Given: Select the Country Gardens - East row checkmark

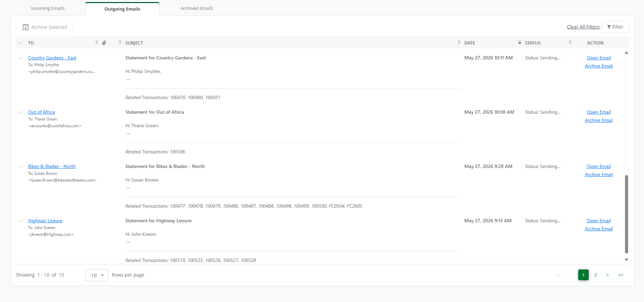Looking at the screenshot, I should click(x=21, y=58).
